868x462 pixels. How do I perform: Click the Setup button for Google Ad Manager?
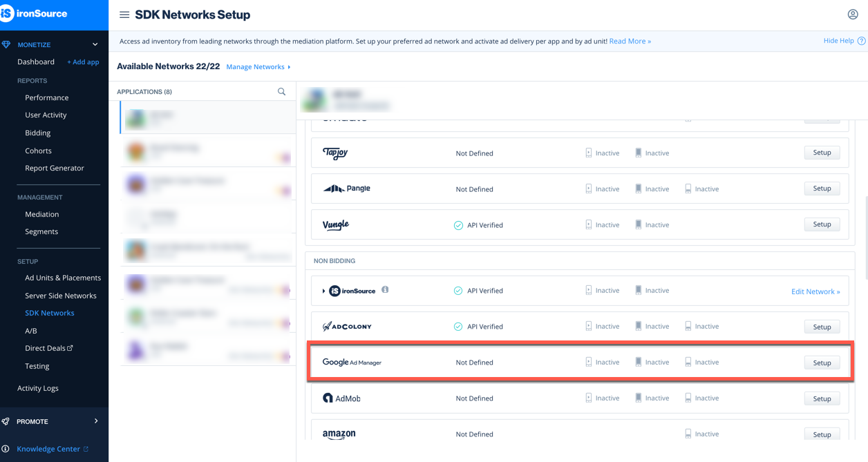(x=821, y=362)
